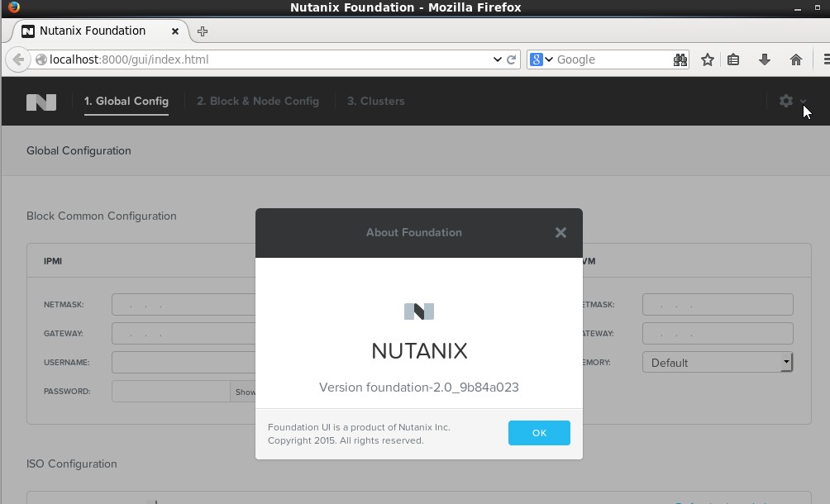830x504 pixels.
Task: Show the bookmarks list icon
Action: [x=733, y=59]
